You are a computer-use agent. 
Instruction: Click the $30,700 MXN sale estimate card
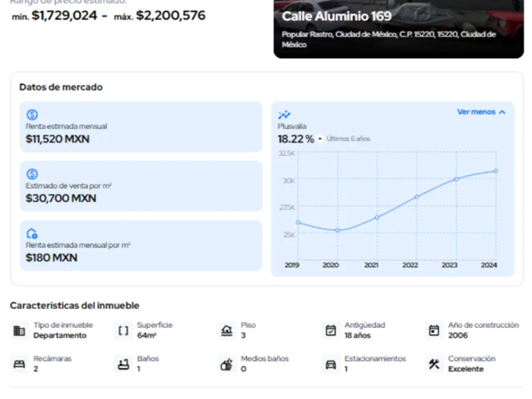pos(141,186)
